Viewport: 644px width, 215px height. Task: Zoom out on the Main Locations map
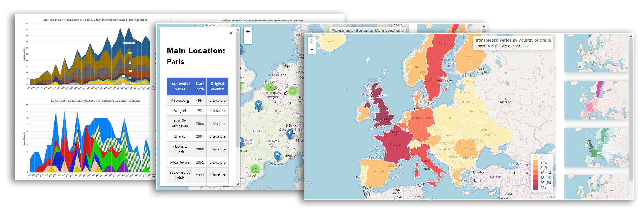[x=248, y=40]
